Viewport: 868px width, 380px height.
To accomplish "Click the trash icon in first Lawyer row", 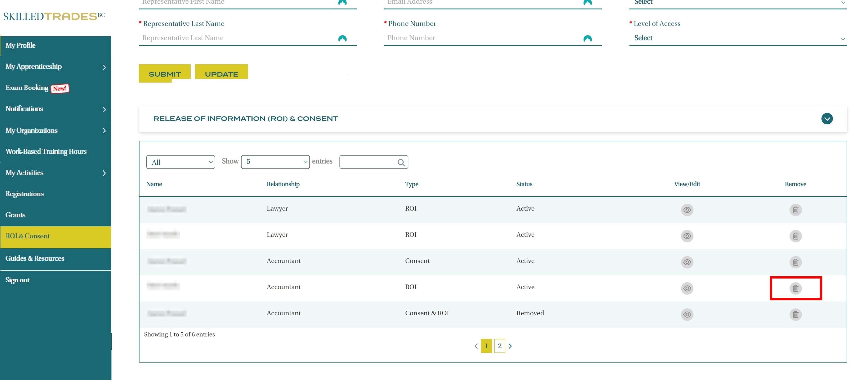I will point(795,210).
